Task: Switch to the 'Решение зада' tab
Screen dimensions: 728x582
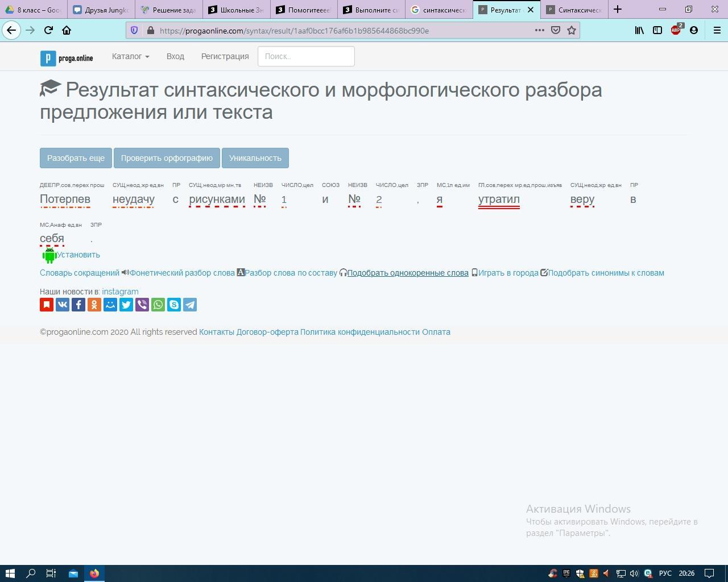Action: pos(169,10)
